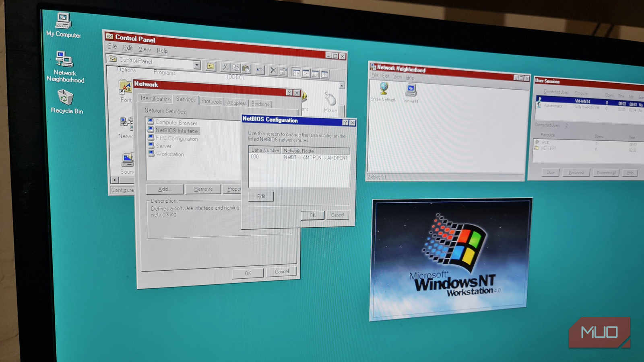This screenshot has height=362, width=644.
Task: Click the Copy toolbar icon in Control Panel
Action: [x=235, y=68]
